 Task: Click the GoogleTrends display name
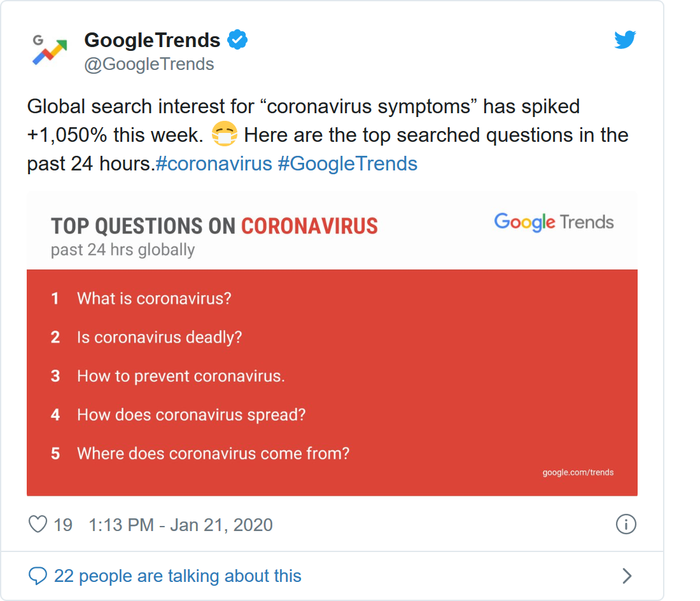click(152, 40)
